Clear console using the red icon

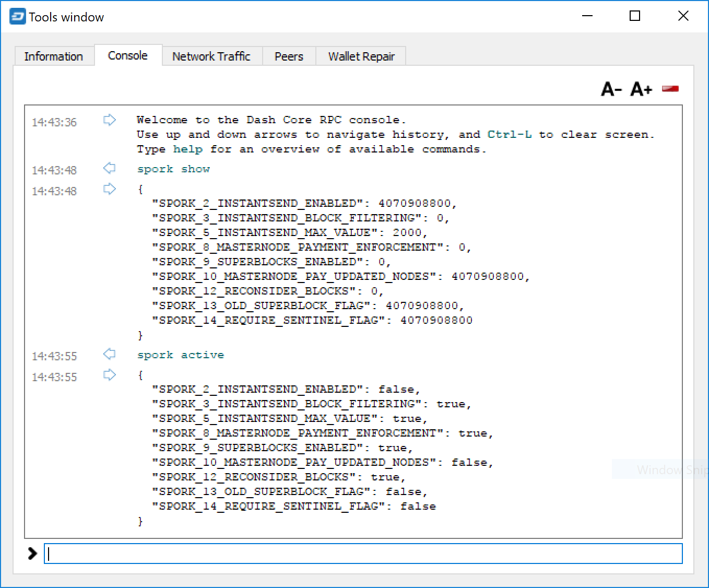coord(670,89)
